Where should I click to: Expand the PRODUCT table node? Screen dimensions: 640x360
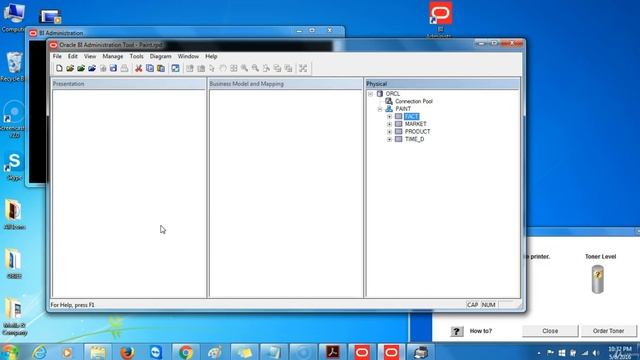point(389,132)
